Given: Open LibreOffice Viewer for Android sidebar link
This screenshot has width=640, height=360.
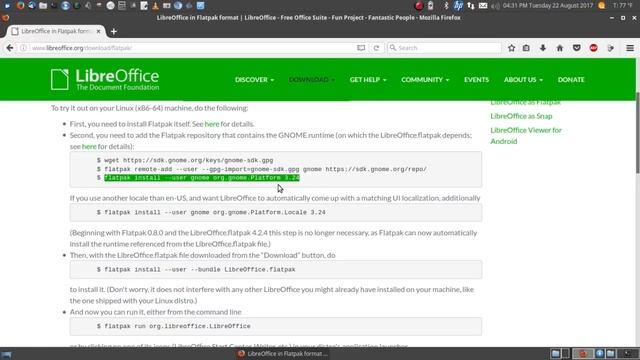Looking at the screenshot, I should pos(526,136).
